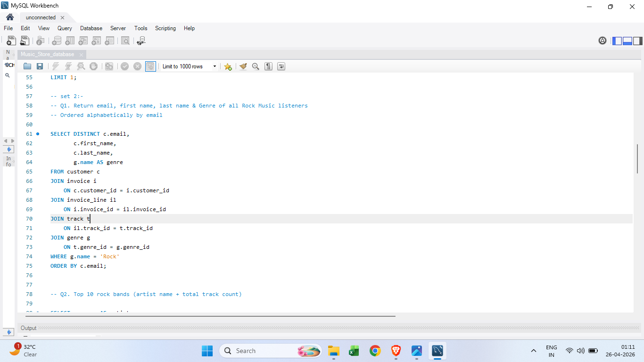Screen dimensions: 644x362
Task: Open Excel from the taskbar
Action: tap(354, 351)
